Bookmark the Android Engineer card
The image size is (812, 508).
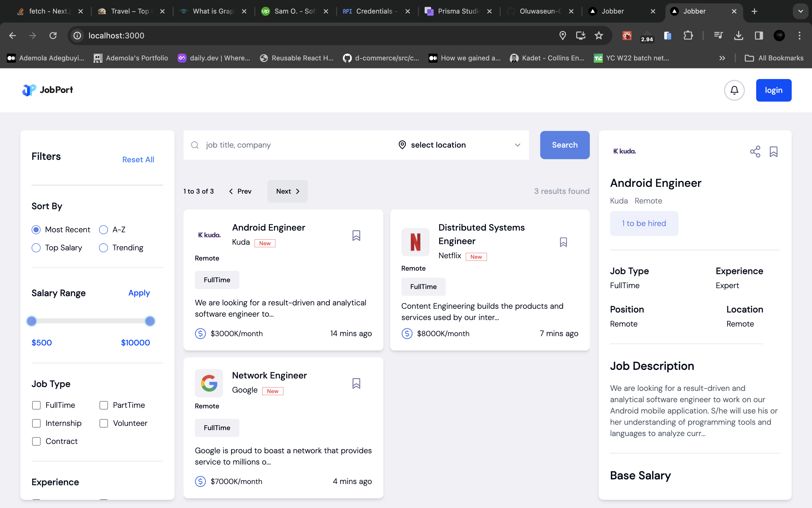pos(356,236)
